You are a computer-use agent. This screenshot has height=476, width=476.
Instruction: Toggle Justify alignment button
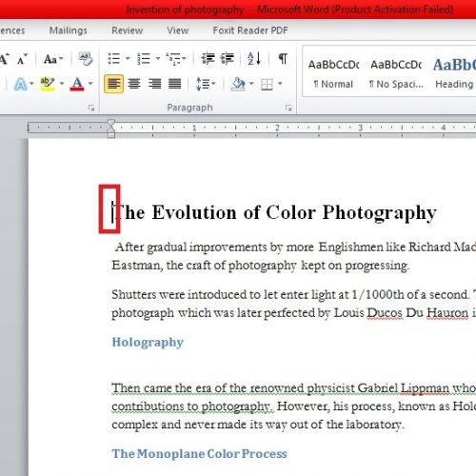(x=174, y=84)
